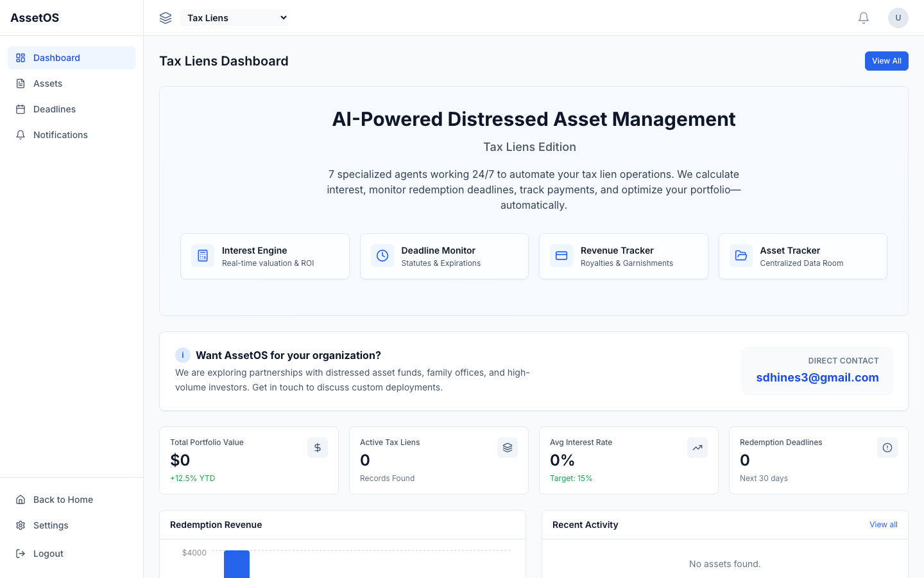Screen dimensions: 924x578
Task: Go to Dashboard in the sidebar
Action: click(71, 58)
